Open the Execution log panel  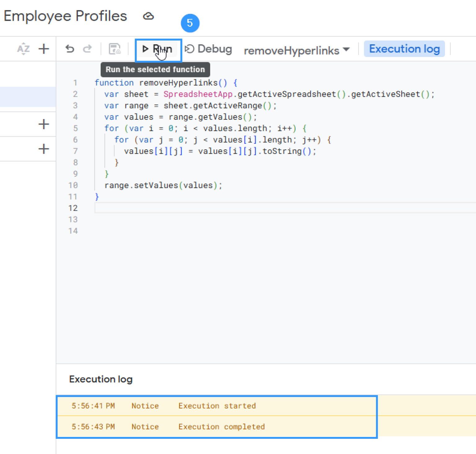coord(404,49)
